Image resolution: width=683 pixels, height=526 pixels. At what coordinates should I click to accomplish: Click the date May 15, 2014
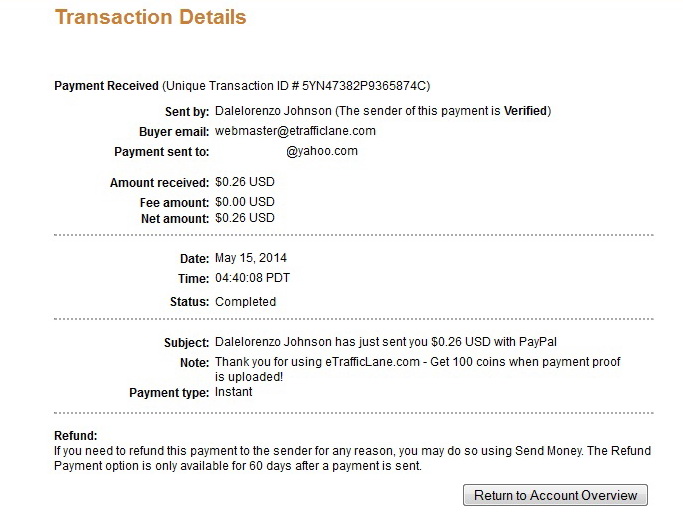(251, 258)
